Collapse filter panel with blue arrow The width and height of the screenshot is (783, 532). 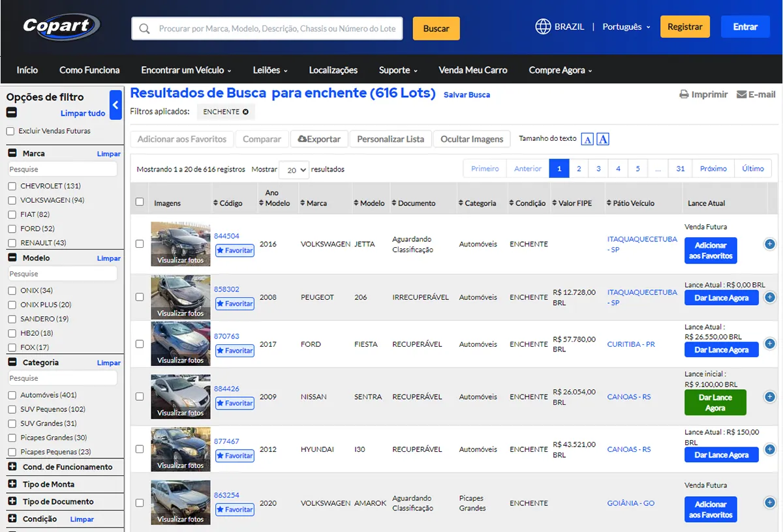click(115, 105)
